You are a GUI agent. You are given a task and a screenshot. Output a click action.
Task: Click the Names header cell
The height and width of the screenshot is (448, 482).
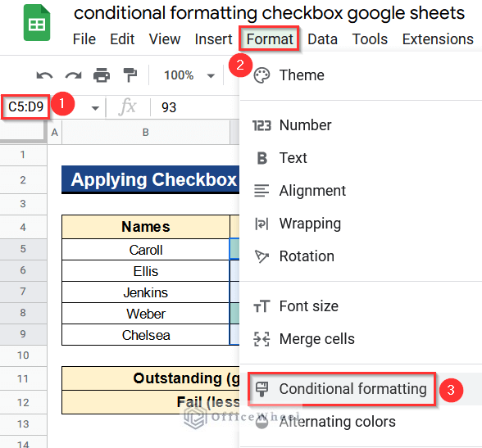tap(146, 227)
